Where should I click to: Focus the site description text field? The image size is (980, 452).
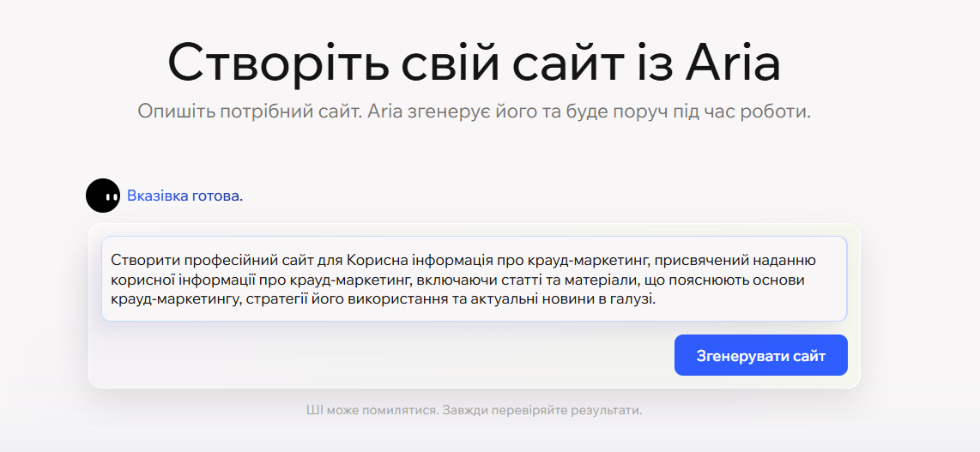coord(474,279)
